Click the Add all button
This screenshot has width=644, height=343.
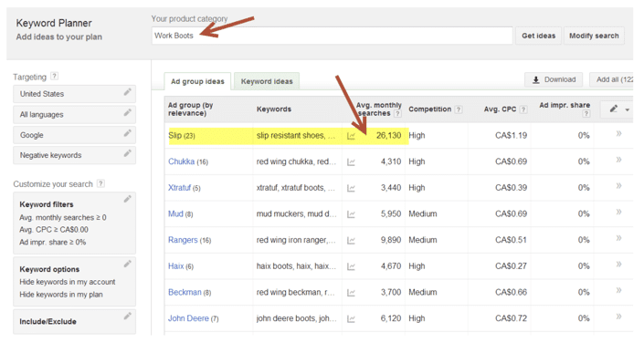pyautogui.click(x=612, y=79)
